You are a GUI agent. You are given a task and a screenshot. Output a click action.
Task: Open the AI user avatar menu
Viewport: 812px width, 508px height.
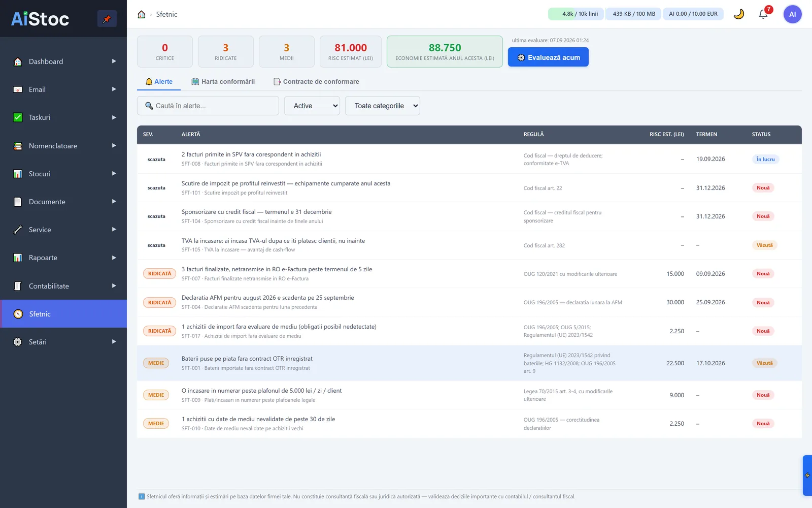point(792,14)
